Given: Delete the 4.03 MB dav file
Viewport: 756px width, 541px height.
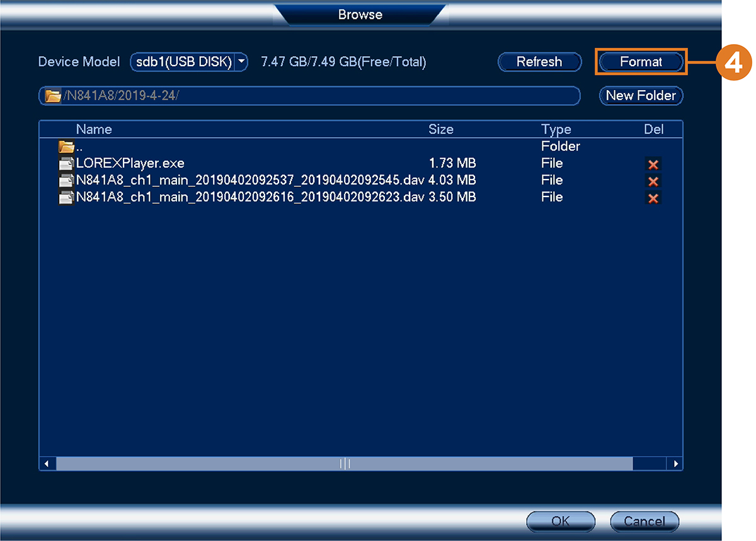Looking at the screenshot, I should tap(653, 181).
